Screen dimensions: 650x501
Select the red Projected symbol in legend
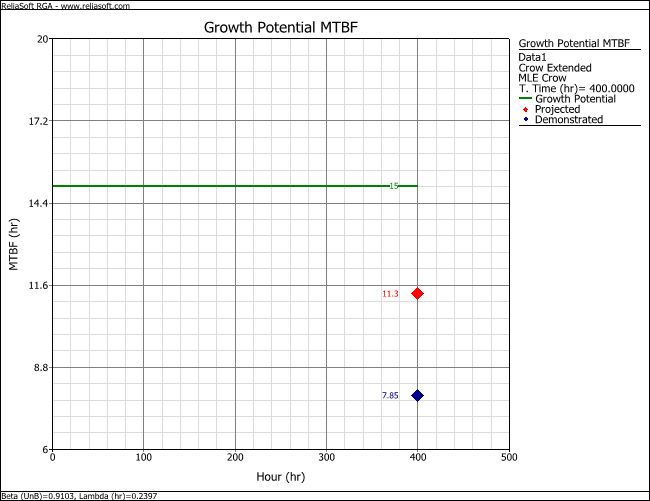526,109
